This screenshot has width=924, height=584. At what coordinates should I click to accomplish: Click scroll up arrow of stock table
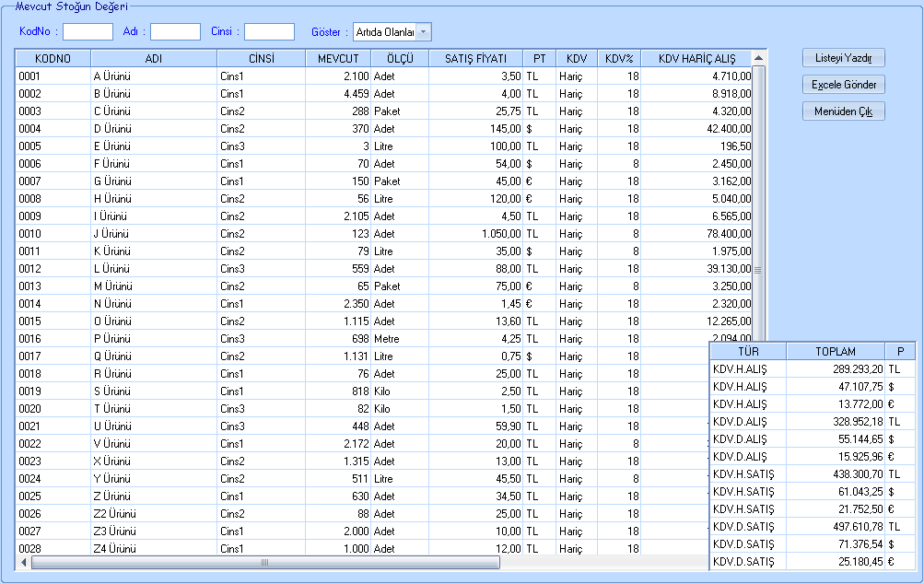[759, 58]
